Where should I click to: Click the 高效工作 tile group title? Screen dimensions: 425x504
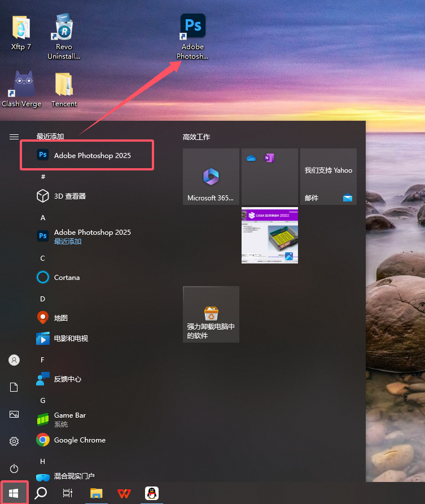click(196, 137)
